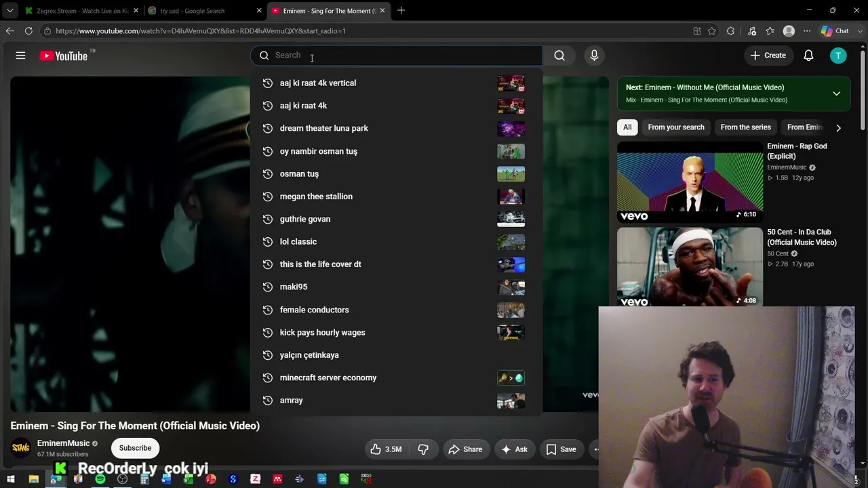Add this page to favorites star
Screen dimensions: 868x488
point(712,30)
